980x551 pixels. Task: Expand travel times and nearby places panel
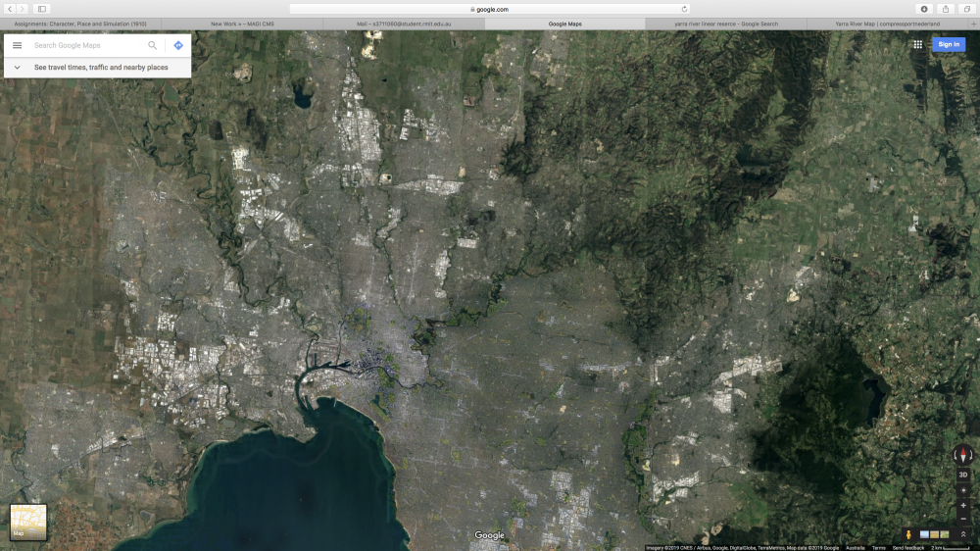pos(17,68)
